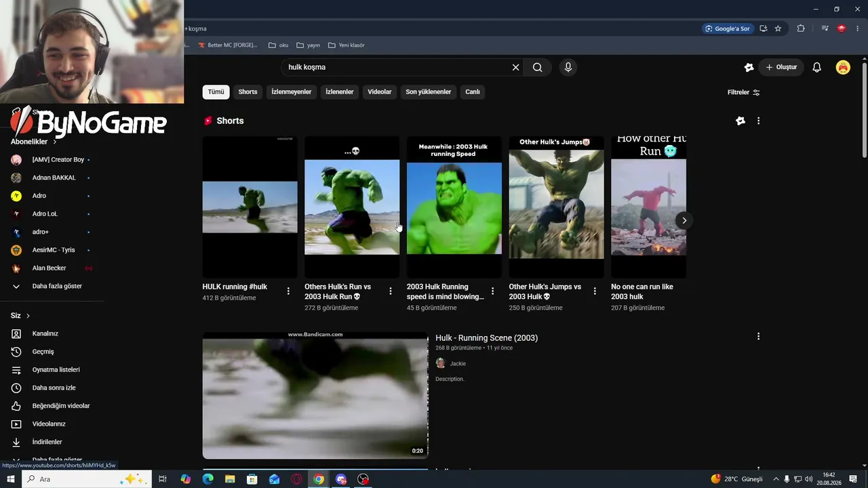Open İndirilenler in sidebar

pos(46,442)
